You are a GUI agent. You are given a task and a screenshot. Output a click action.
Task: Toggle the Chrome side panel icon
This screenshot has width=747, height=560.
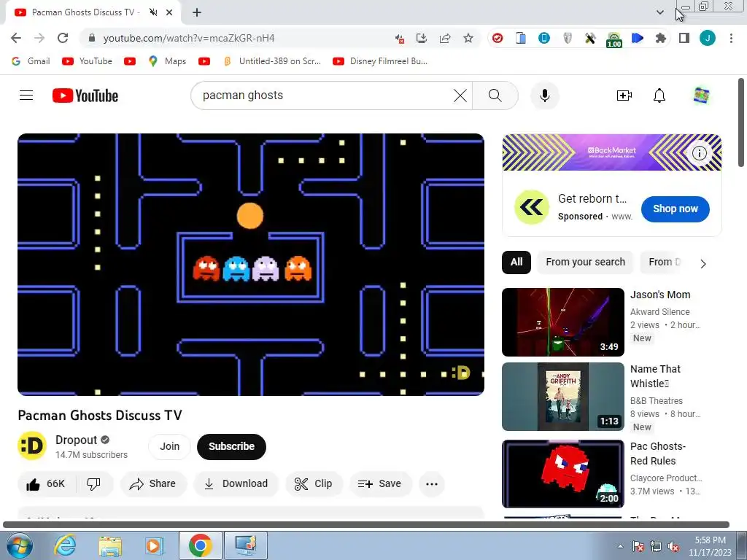point(684,38)
